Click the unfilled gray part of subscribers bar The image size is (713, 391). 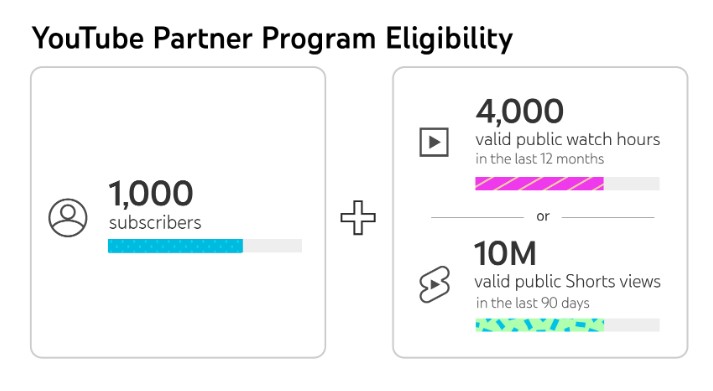[272, 246]
